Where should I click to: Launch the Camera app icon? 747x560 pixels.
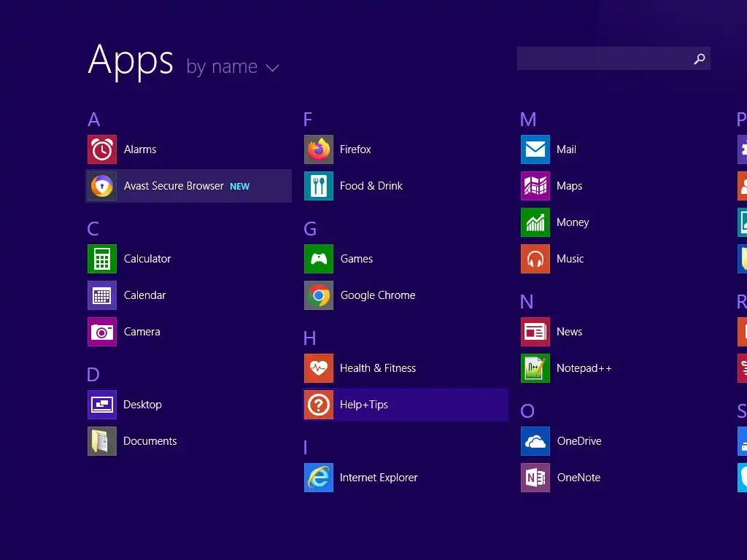pyautogui.click(x=102, y=332)
